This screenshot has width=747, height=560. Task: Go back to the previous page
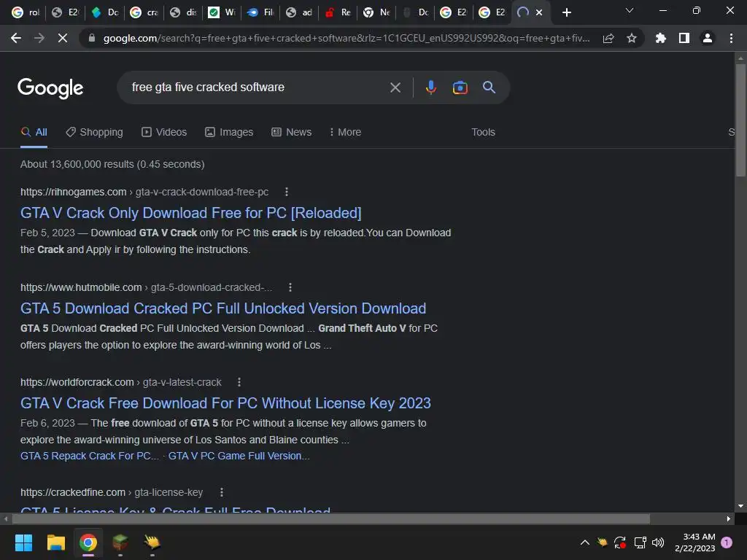point(16,38)
